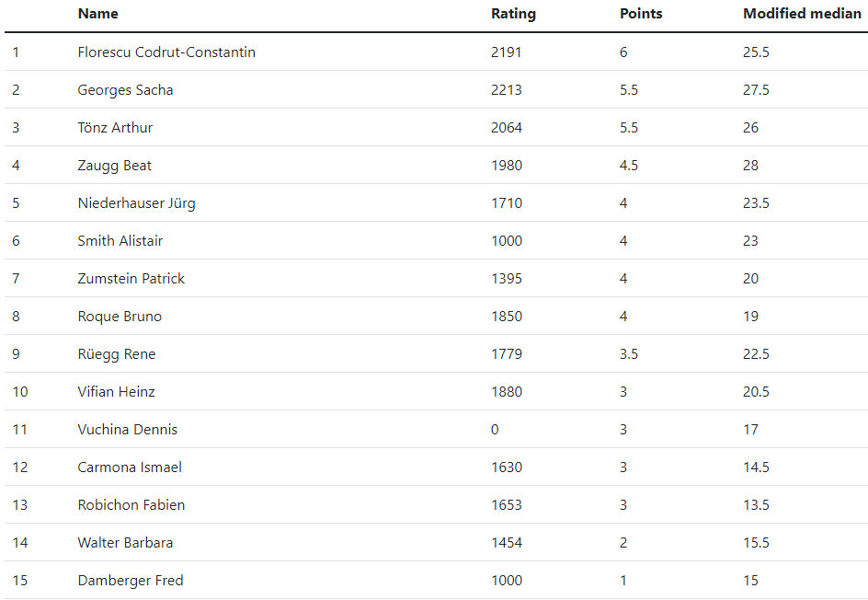Click the rating 2191 cell
868x600 pixels.
point(506,52)
